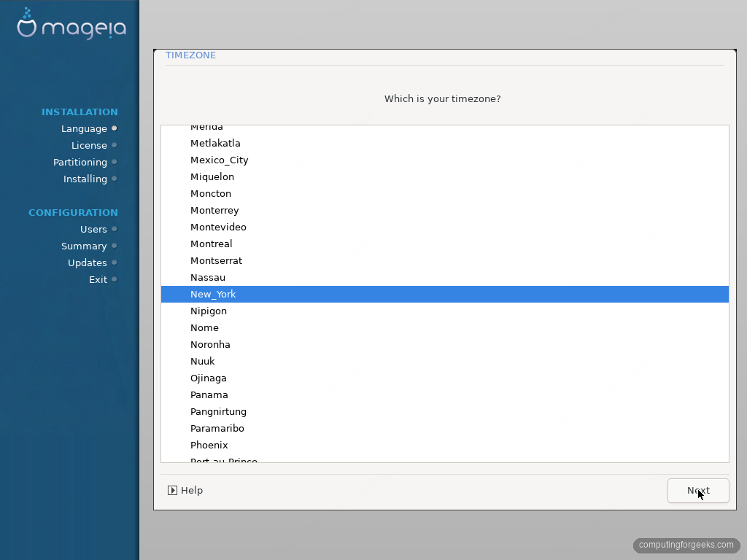Click the Next button

[x=698, y=491]
